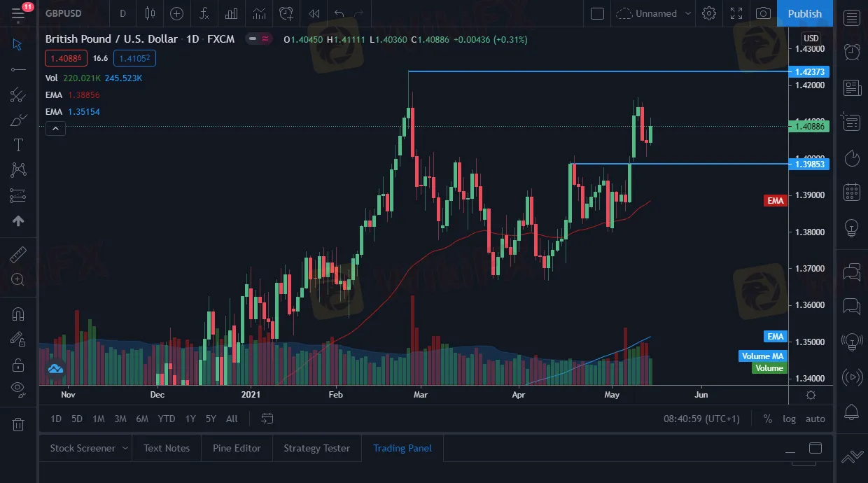
Task: Open the up-arrow icons tool
Action: tap(18, 220)
